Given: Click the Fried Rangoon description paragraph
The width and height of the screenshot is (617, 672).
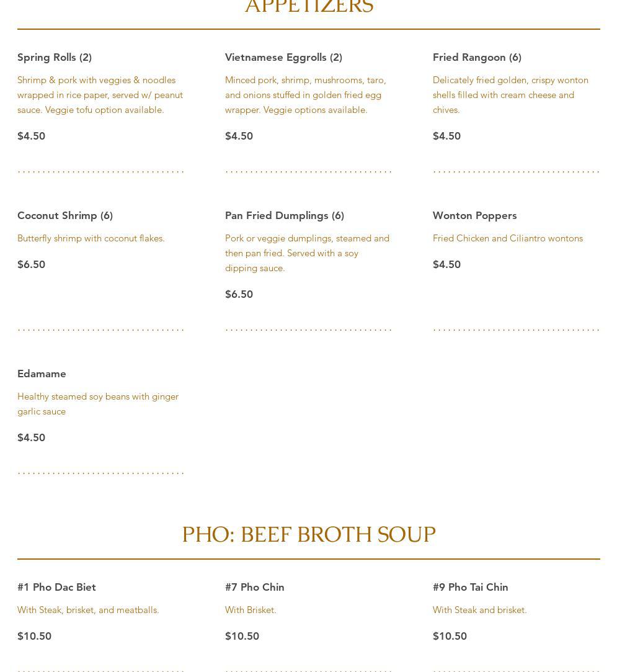Looking at the screenshot, I should click(510, 95).
